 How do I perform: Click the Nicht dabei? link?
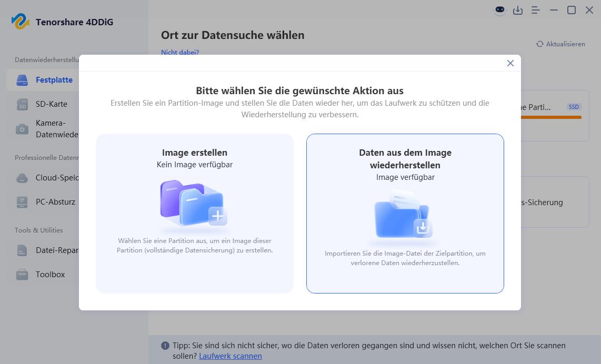click(180, 52)
